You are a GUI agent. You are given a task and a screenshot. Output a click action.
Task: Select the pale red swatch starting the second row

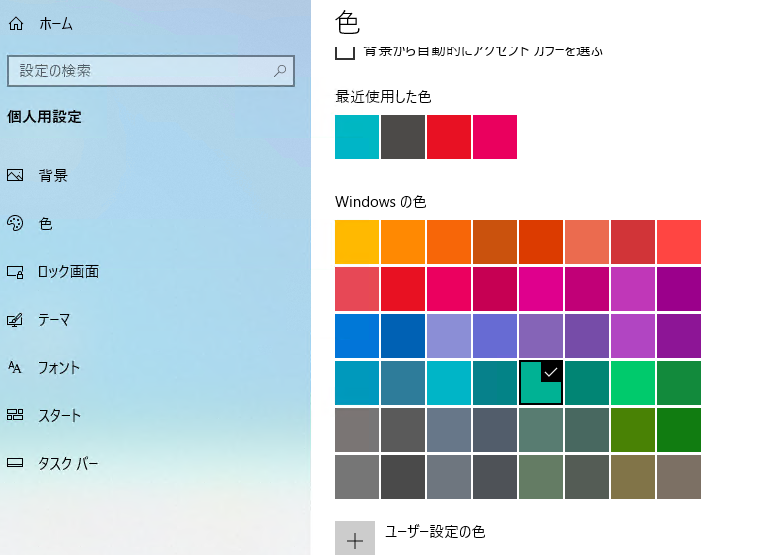pyautogui.click(x=357, y=289)
